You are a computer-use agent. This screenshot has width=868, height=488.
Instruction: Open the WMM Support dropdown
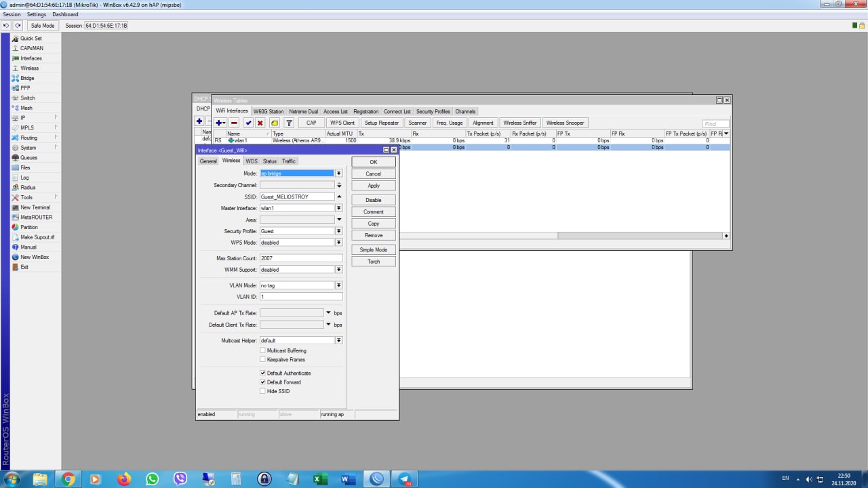339,270
